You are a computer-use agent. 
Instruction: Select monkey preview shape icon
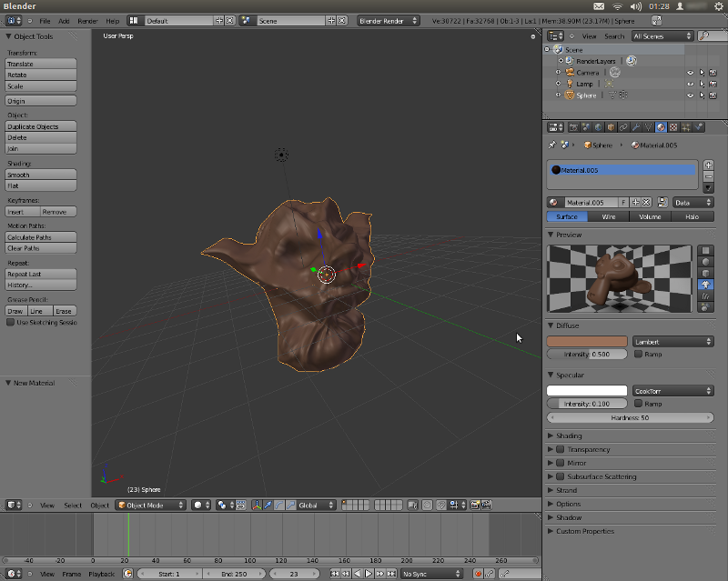click(x=707, y=285)
